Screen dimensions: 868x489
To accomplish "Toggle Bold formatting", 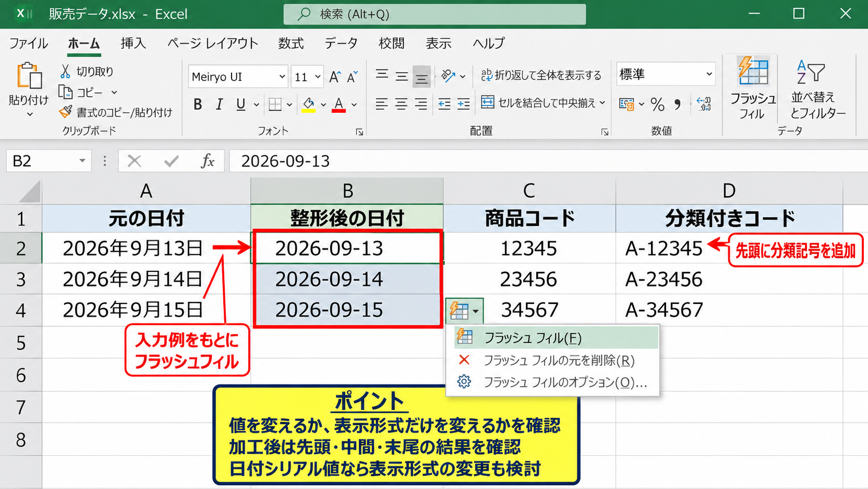I will pos(198,104).
